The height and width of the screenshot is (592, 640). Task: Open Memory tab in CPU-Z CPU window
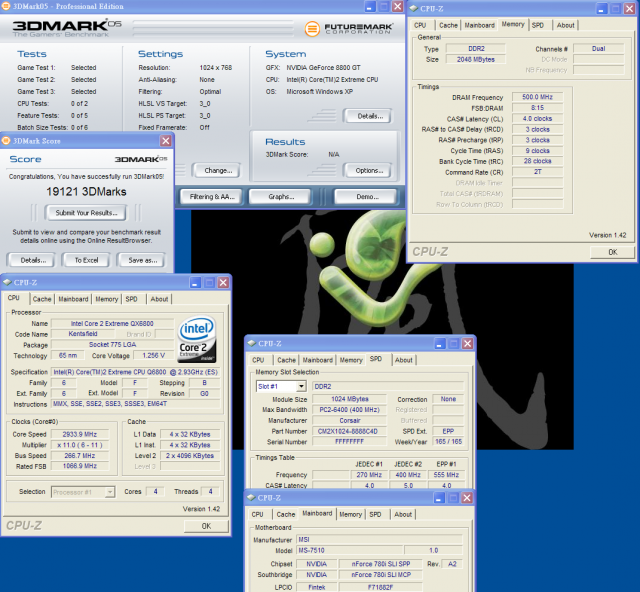point(107,299)
